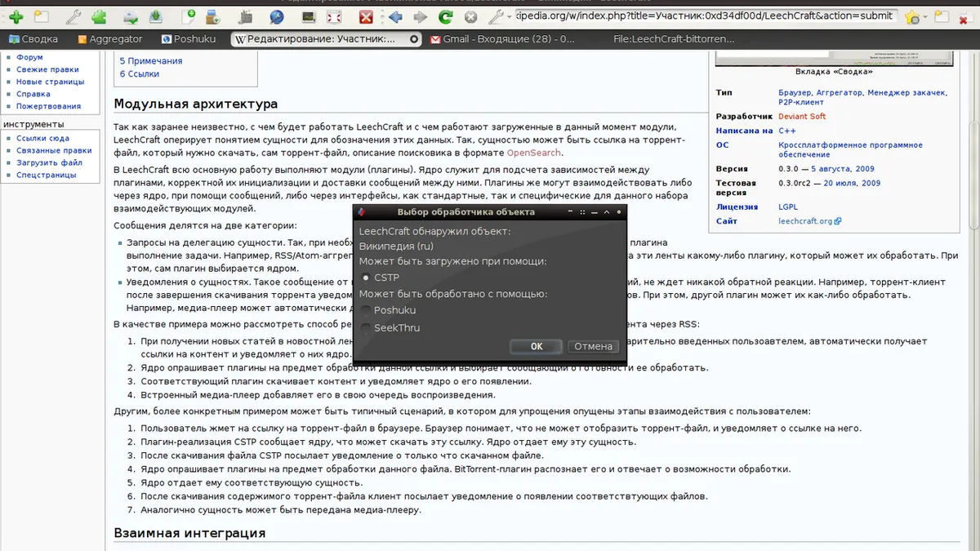Click the green plus add icon
The image size is (980, 551).
point(16,16)
